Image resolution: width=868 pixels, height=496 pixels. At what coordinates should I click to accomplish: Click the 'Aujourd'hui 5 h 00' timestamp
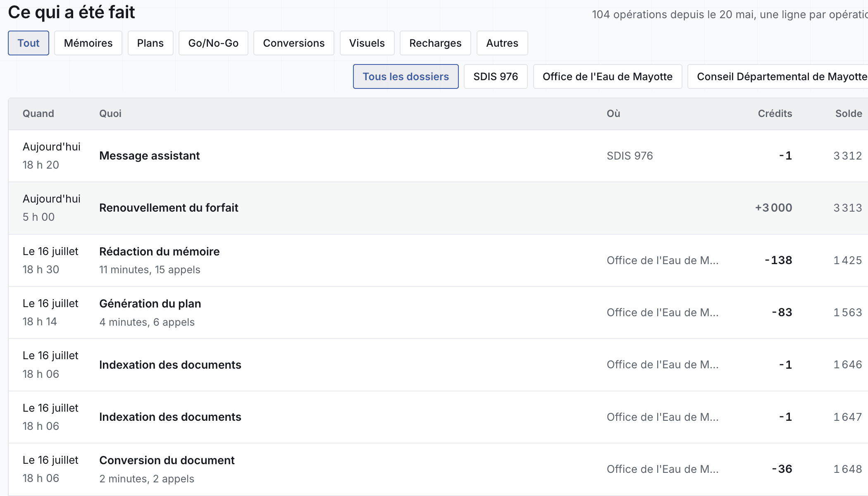coord(52,208)
